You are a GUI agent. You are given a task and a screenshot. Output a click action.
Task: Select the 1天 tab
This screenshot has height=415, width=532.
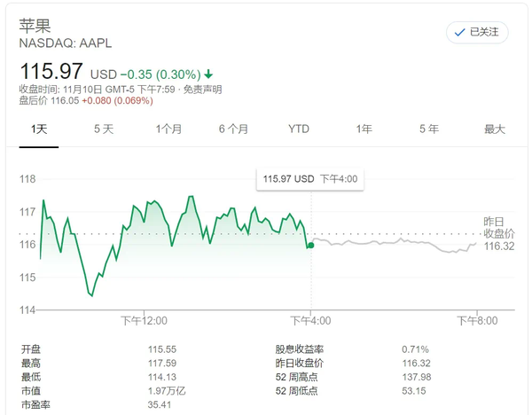click(39, 129)
